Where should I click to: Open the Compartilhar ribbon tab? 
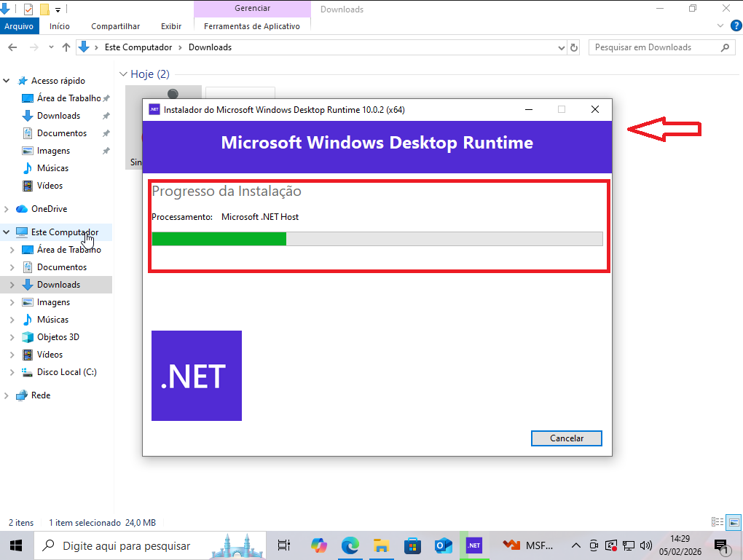(115, 26)
